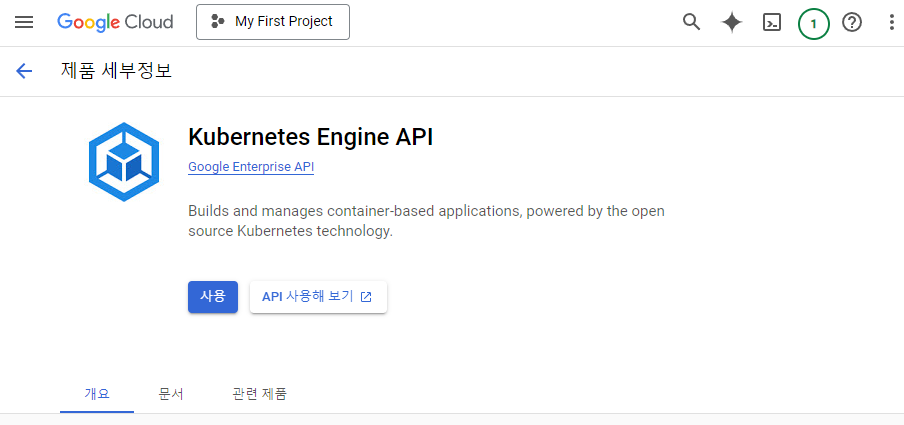Switch to the 관련 제품 tab

259,394
